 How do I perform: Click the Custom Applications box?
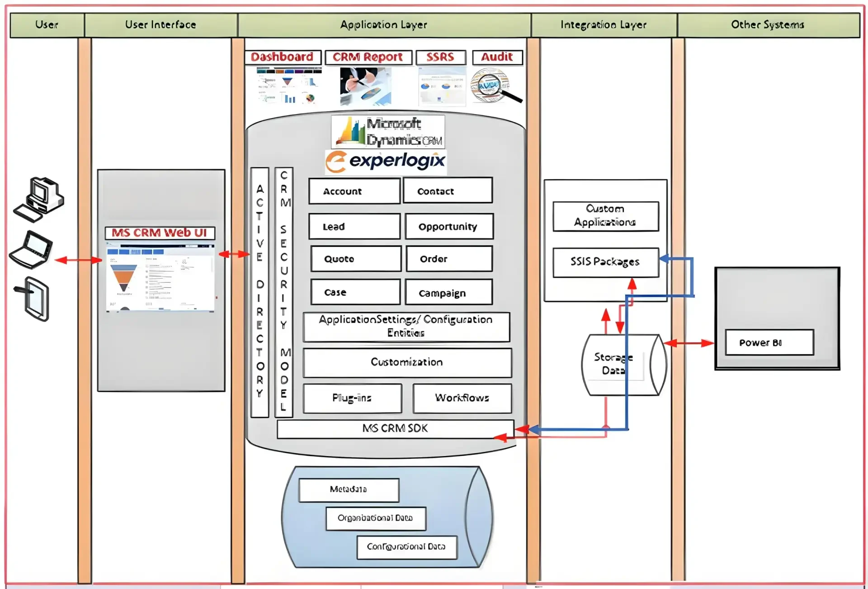(606, 216)
